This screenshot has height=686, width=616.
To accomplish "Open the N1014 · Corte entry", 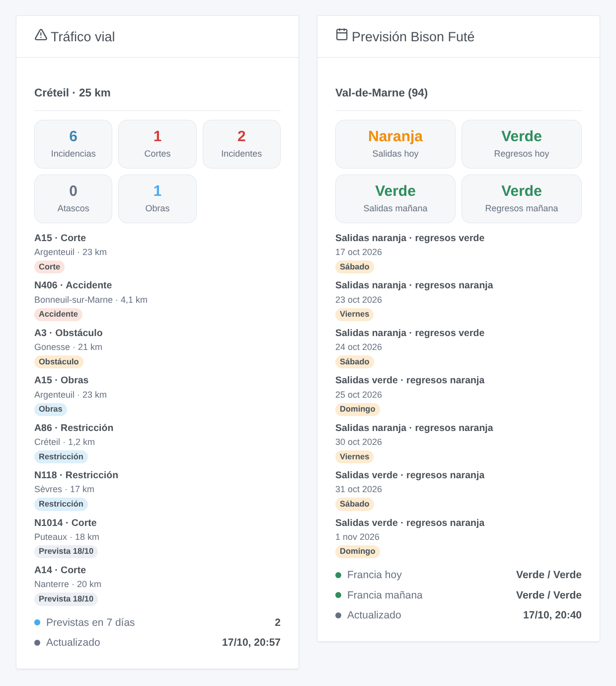I will (x=66, y=523).
